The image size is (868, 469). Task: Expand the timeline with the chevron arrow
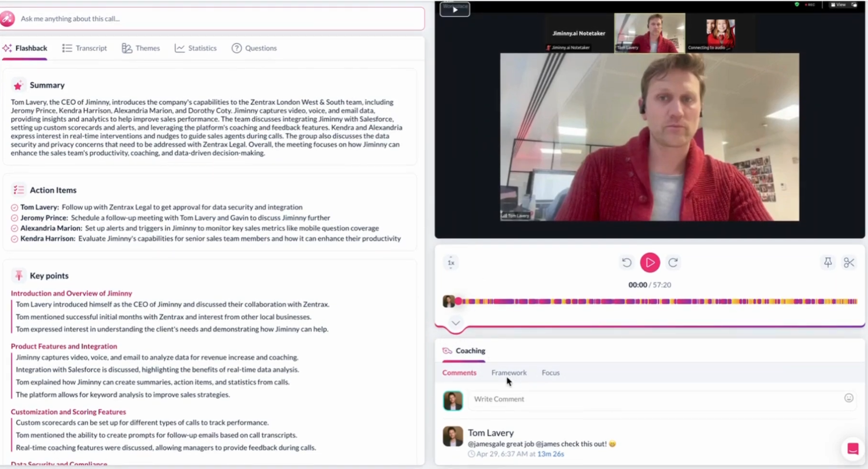click(456, 323)
